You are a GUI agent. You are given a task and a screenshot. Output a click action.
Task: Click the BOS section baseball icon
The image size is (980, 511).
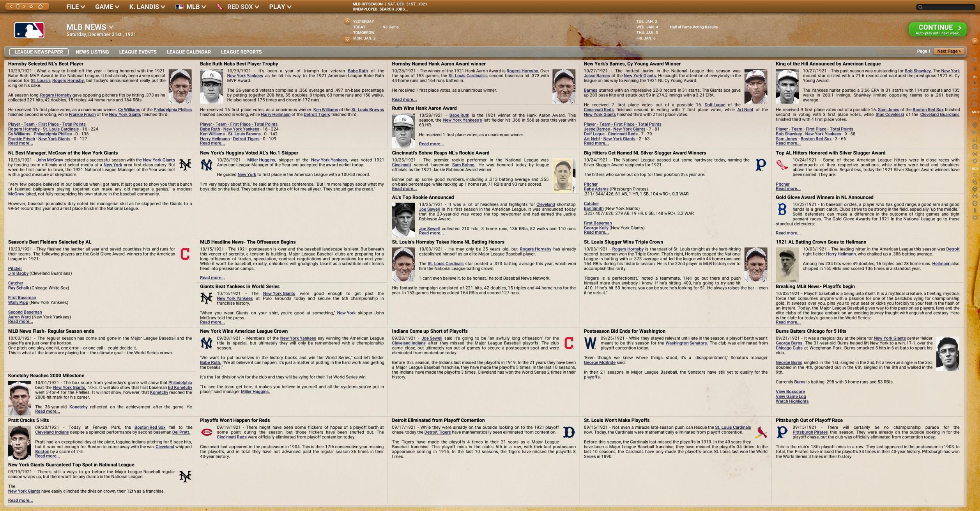click(975, 203)
